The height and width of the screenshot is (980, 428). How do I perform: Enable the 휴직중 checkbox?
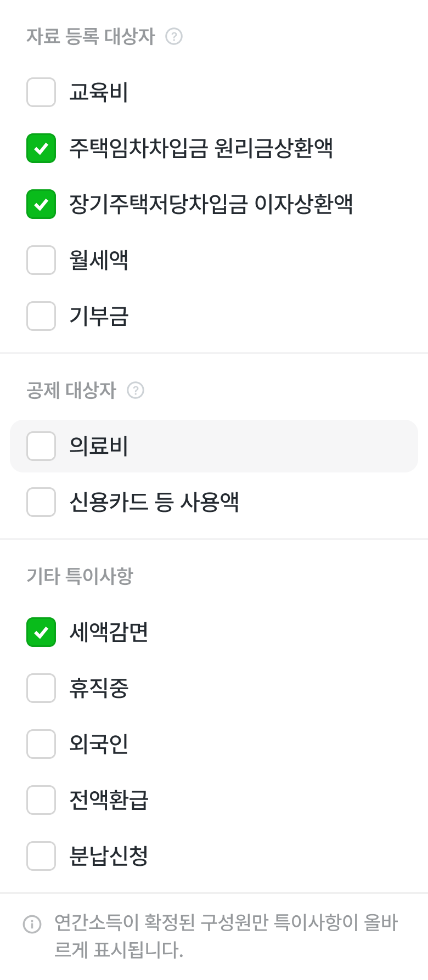tap(41, 688)
